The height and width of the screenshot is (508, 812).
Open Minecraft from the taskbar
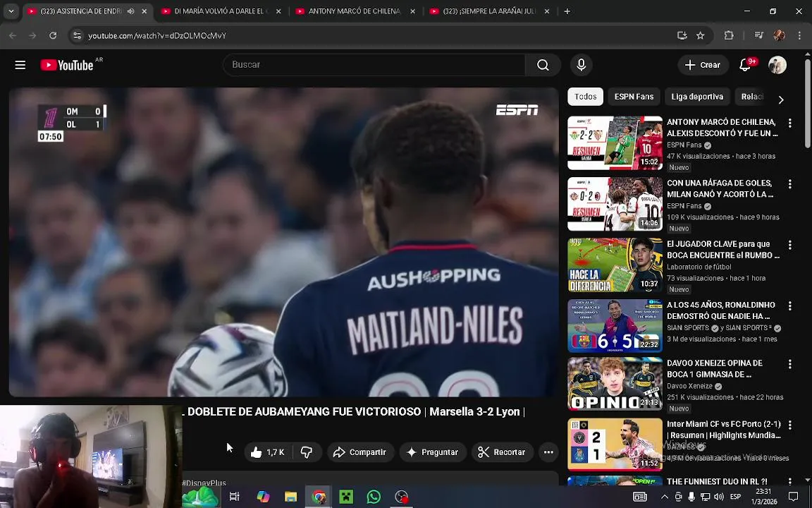346,497
